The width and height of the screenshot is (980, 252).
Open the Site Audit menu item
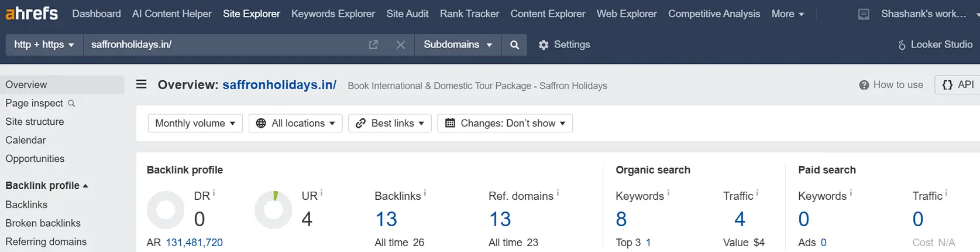407,13
